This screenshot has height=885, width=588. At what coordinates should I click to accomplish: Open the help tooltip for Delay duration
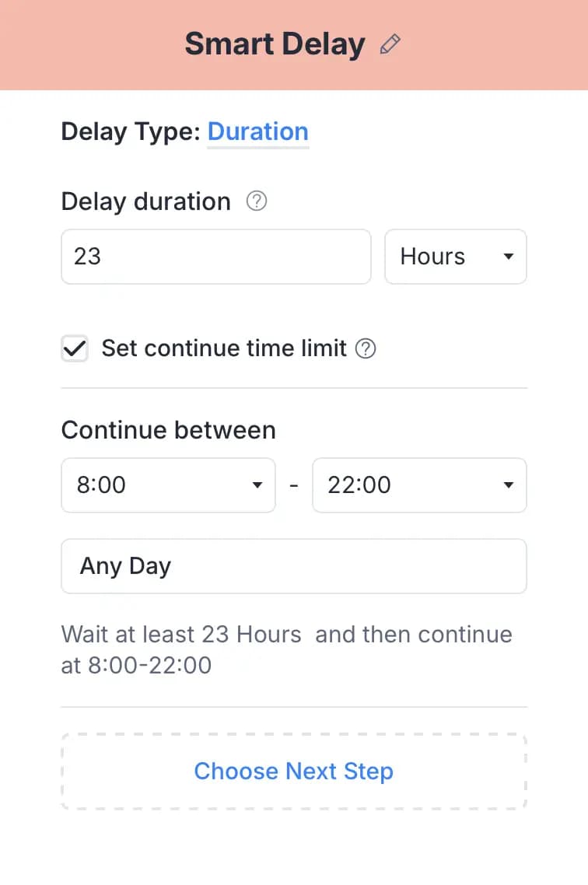click(x=256, y=201)
